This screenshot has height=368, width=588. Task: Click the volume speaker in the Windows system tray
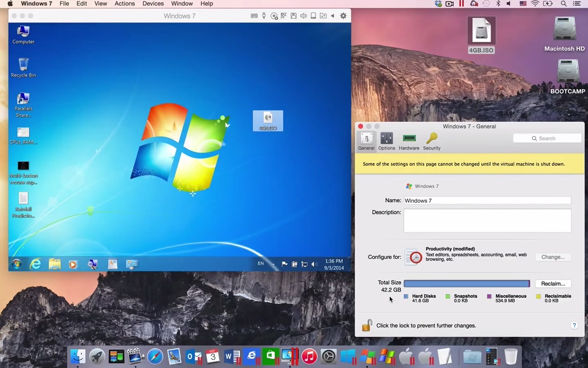314,264
